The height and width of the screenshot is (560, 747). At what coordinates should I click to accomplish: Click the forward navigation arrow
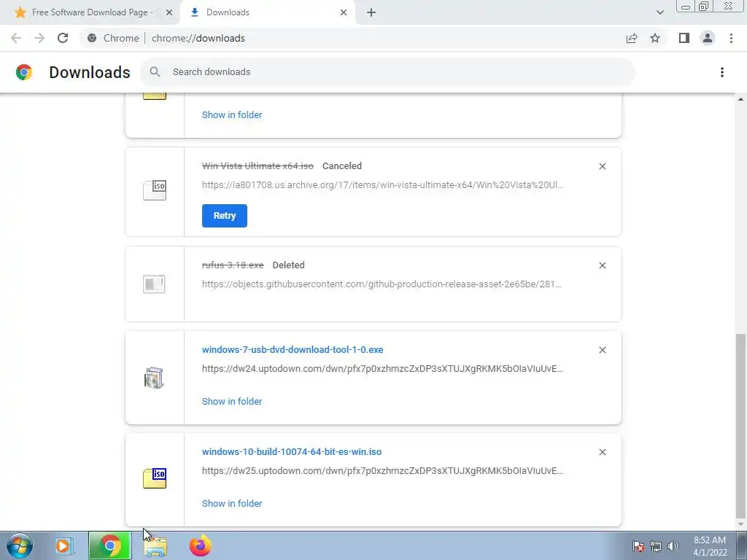[39, 38]
